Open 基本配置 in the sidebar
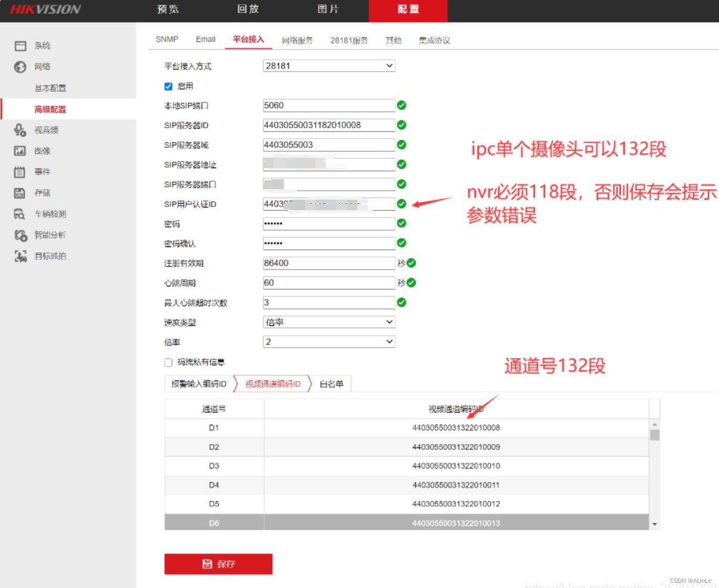Image resolution: width=719 pixels, height=588 pixels. pyautogui.click(x=50, y=88)
